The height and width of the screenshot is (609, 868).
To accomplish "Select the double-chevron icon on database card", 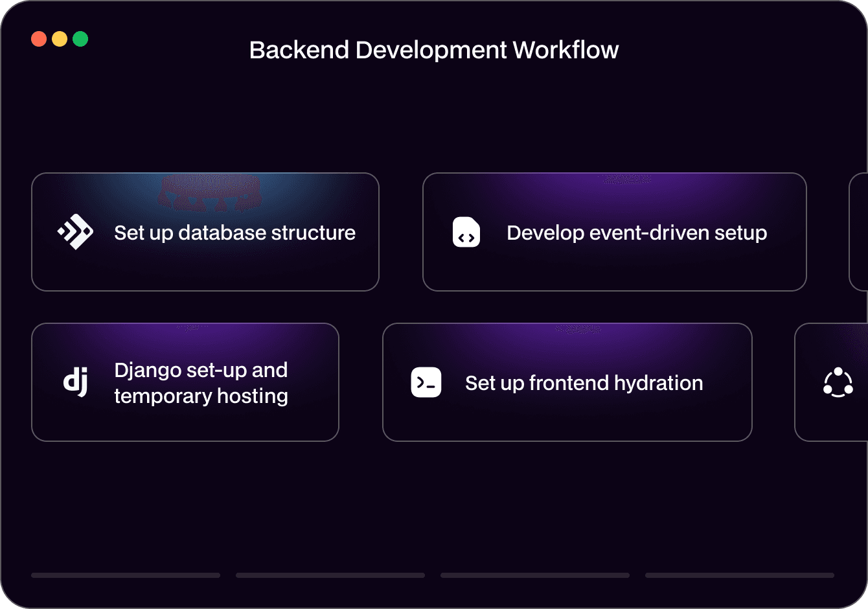I will (74, 231).
